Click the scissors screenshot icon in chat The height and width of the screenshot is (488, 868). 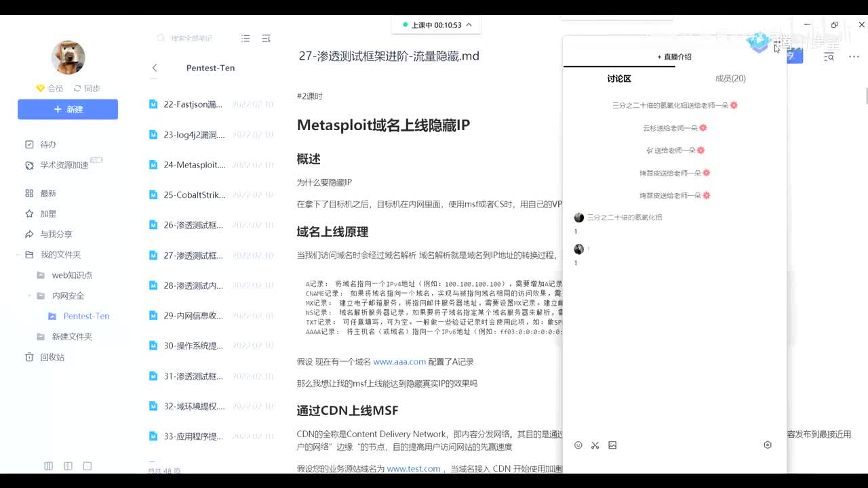[x=595, y=445]
